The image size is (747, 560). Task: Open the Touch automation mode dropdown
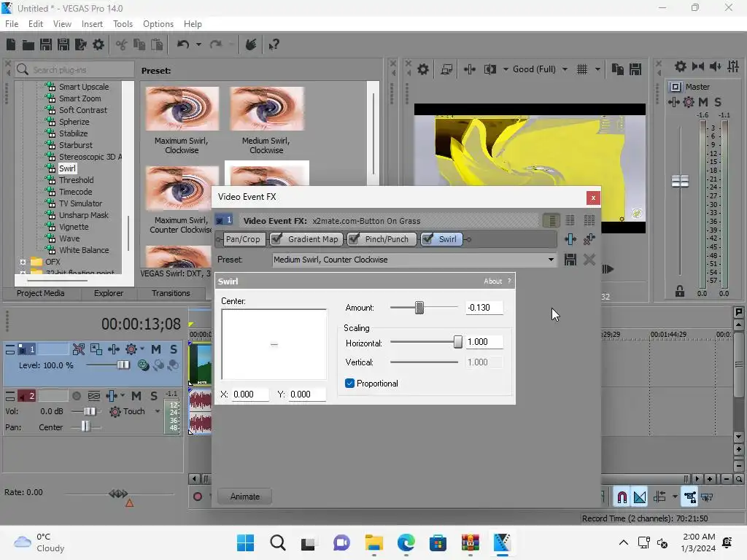(158, 411)
